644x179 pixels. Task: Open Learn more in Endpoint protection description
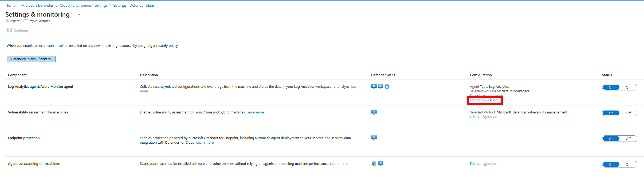pos(205,143)
